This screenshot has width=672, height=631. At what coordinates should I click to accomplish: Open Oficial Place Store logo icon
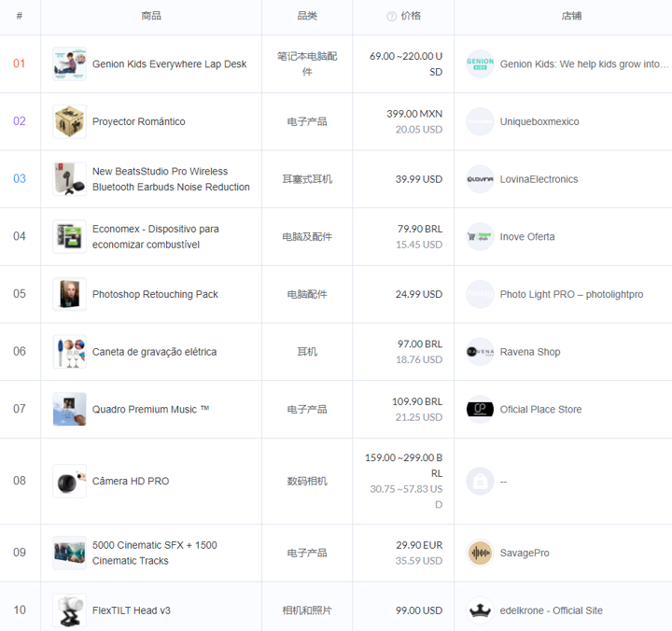[480, 410]
